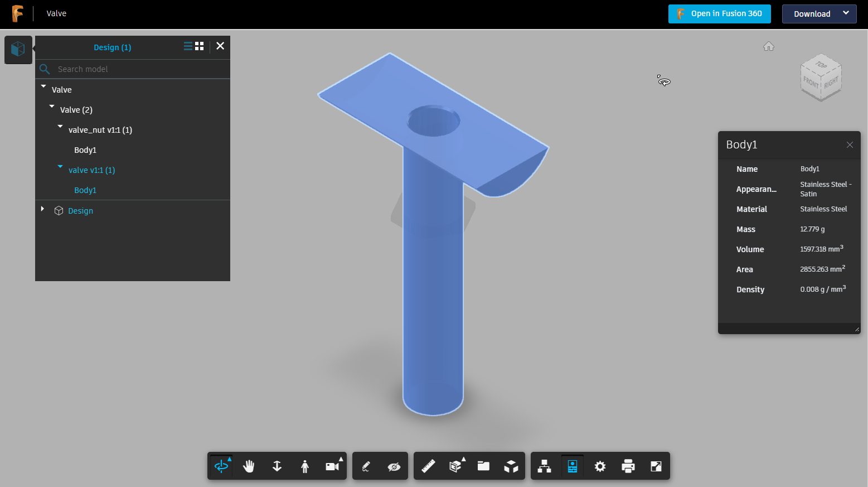Click the view cube RIGHT face
The image size is (868, 487).
click(x=831, y=83)
